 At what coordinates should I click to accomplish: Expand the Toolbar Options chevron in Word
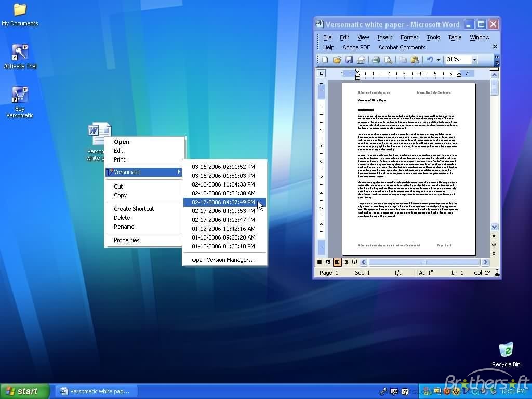click(497, 60)
